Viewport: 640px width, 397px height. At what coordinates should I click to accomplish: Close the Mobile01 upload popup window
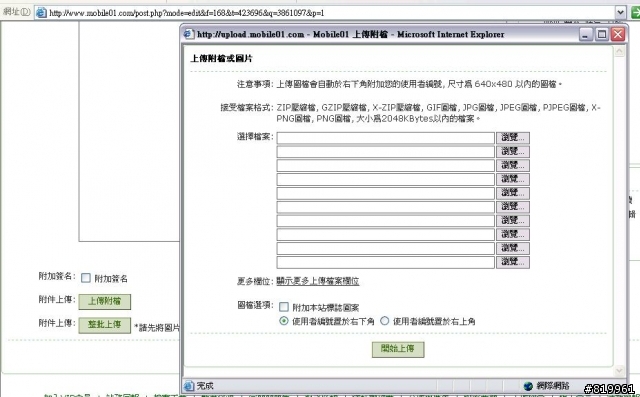coord(618,34)
